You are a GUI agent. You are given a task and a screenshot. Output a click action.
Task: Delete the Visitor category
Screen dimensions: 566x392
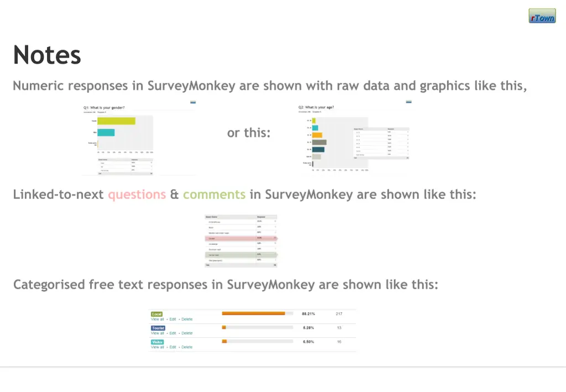point(187,347)
